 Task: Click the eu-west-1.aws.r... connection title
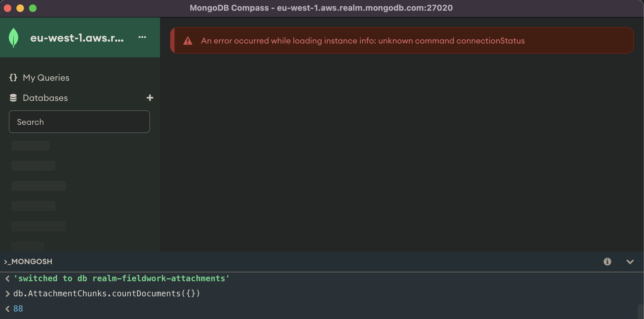click(77, 38)
